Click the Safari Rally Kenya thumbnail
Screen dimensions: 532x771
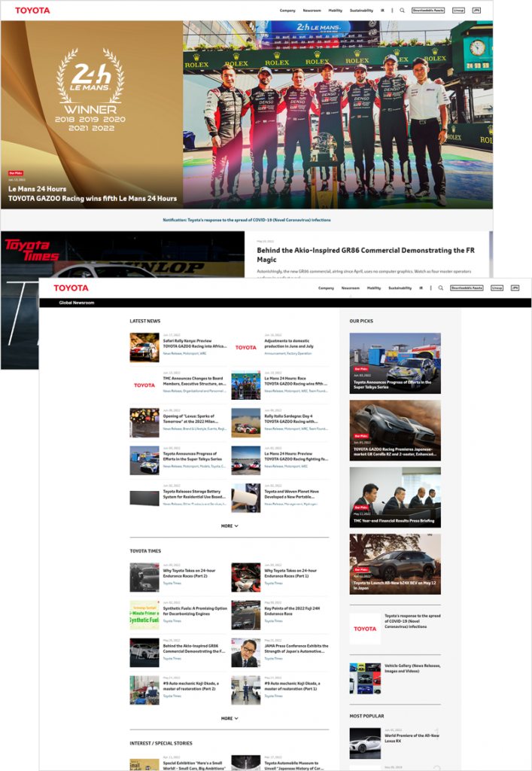(144, 348)
